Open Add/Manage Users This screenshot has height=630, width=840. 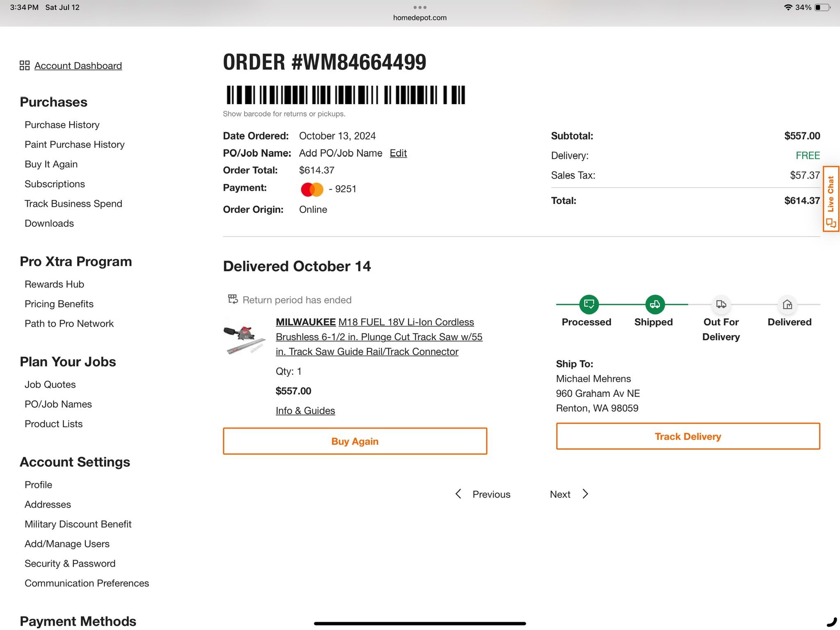[67, 544]
